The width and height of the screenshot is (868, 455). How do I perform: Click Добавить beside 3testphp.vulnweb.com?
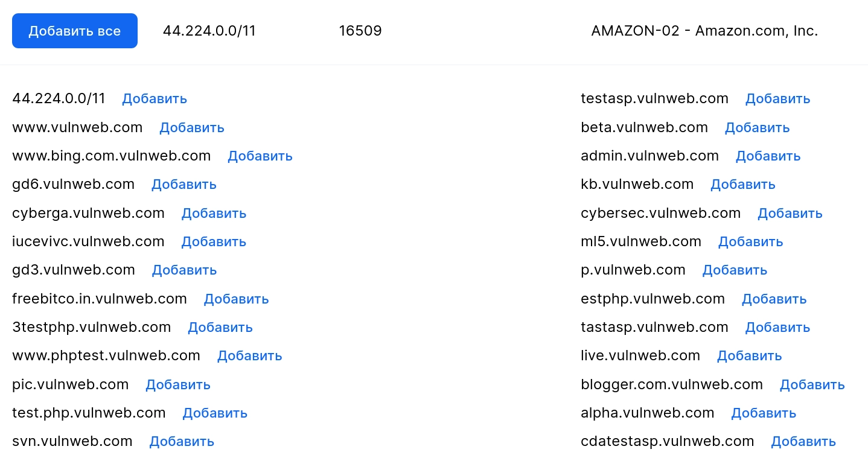click(x=220, y=327)
